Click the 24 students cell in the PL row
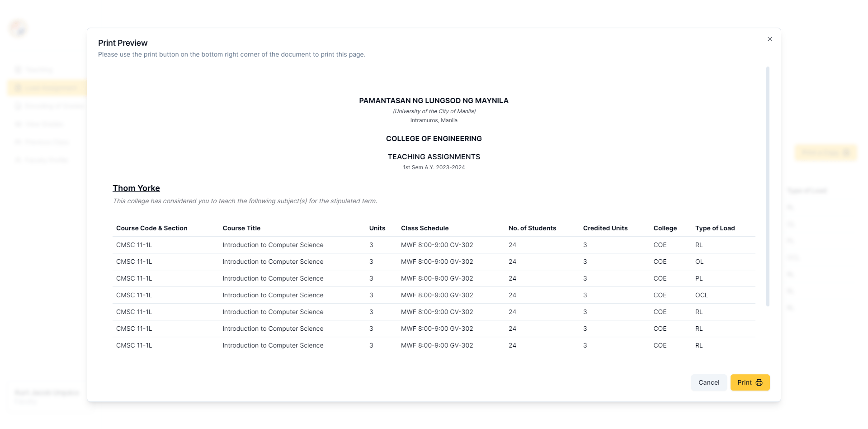This screenshot has height=429, width=868. point(512,278)
